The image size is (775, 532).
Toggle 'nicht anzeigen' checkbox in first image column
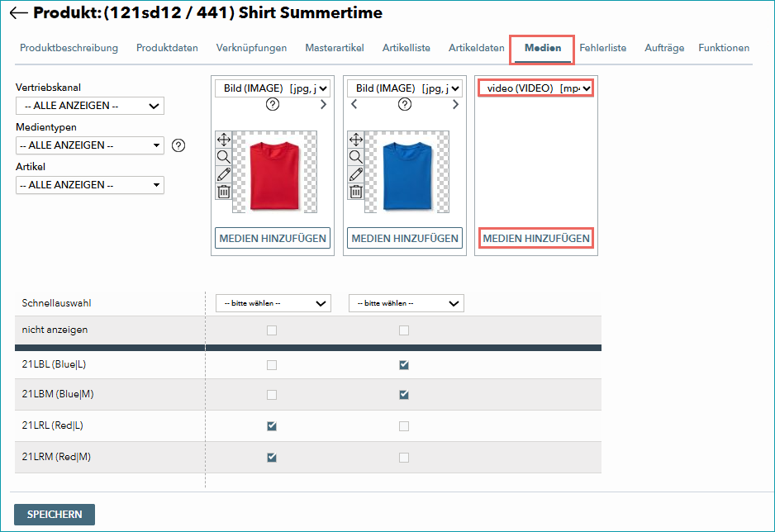click(272, 330)
